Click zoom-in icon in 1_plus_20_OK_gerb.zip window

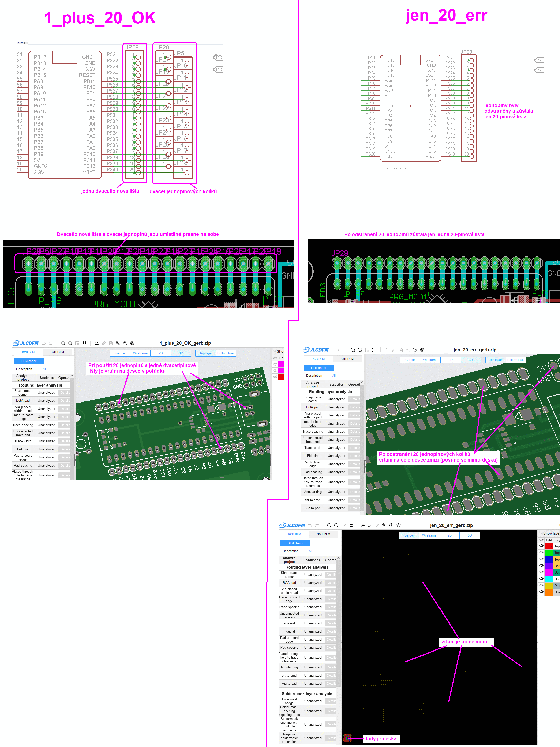click(63, 343)
